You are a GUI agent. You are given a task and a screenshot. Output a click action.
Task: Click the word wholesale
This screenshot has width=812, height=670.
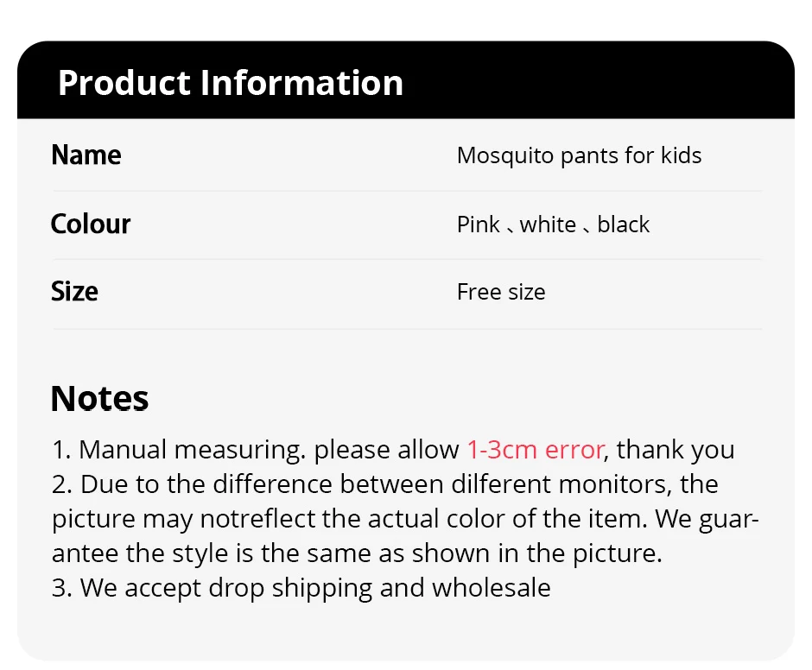491,588
